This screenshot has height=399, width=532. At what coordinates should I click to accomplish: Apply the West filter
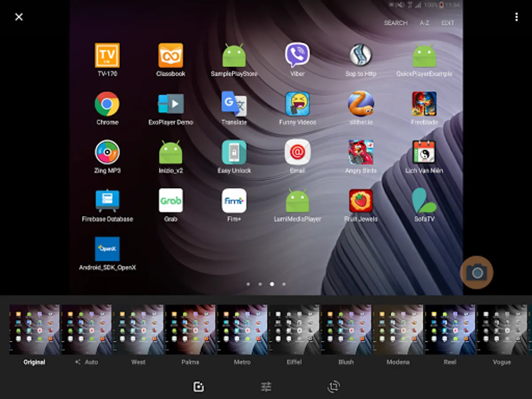(138, 329)
